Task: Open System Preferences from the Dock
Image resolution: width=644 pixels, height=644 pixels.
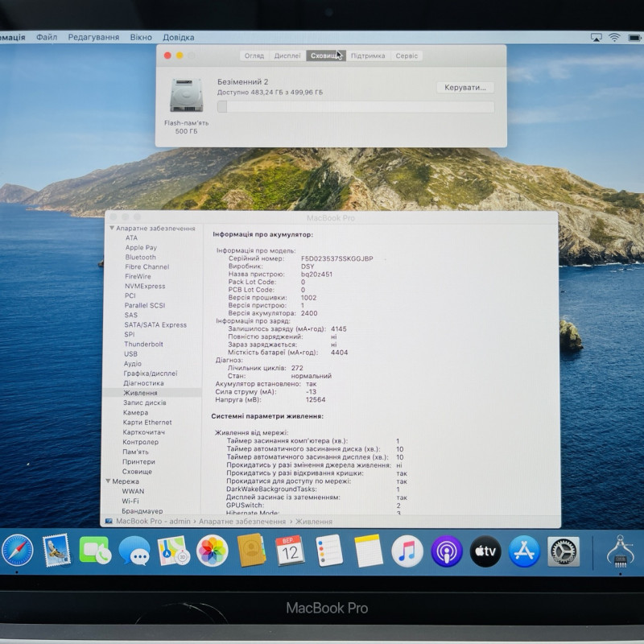Action: click(x=563, y=551)
